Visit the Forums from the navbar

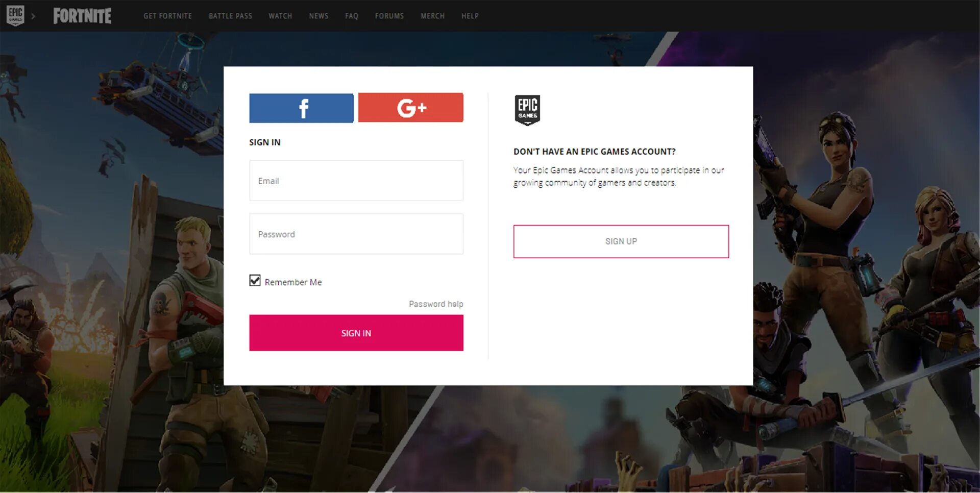click(389, 16)
